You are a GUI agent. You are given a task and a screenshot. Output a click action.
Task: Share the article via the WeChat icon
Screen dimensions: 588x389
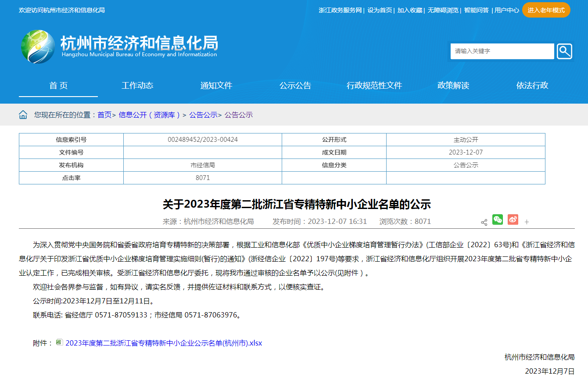coord(498,219)
